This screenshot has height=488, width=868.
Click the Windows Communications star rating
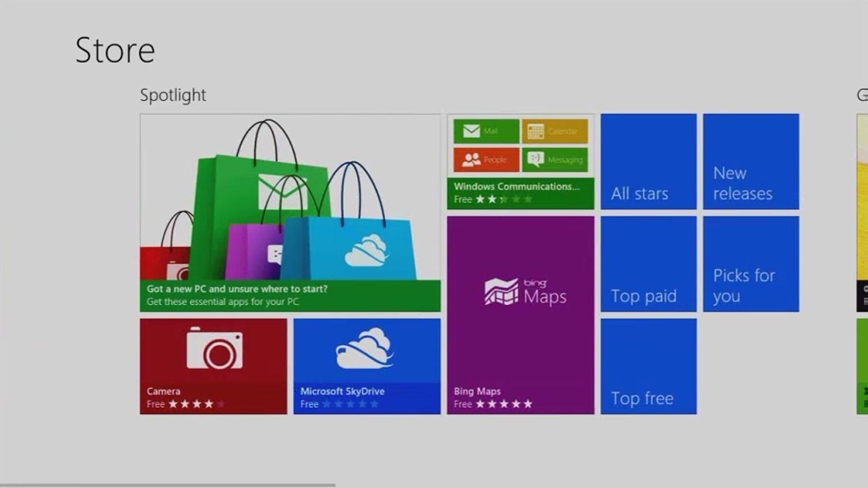pos(504,200)
